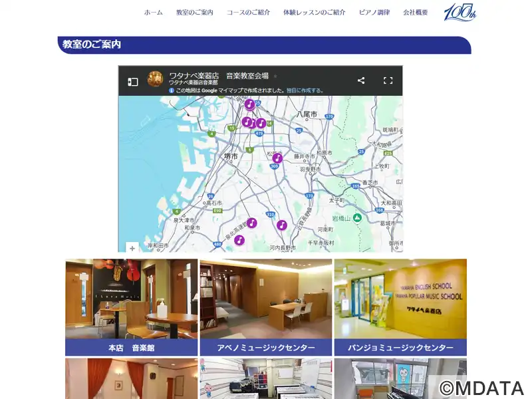Screen dimensions: 532x399
Task: Select music pin near 河内長野市 bottom left
Action: [239, 240]
